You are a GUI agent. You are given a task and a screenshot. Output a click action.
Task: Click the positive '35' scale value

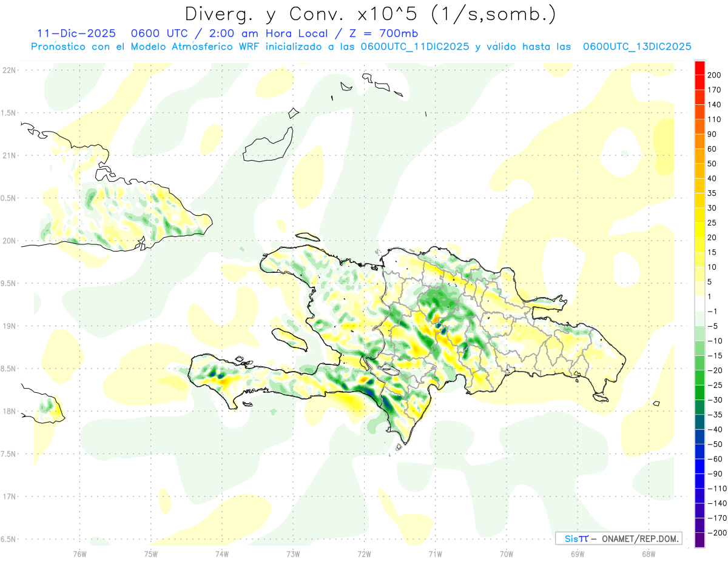712,193
